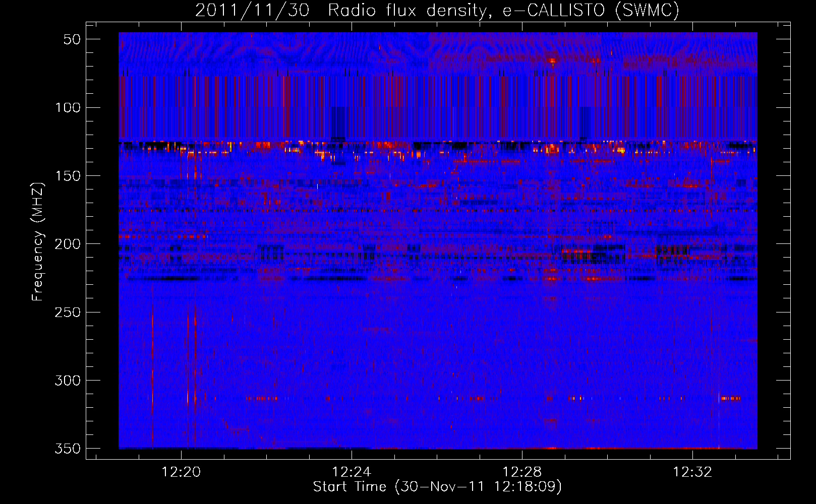Screen dimensions: 816x504
Task: Click the 350 frequency tick label
Action: click(x=68, y=449)
